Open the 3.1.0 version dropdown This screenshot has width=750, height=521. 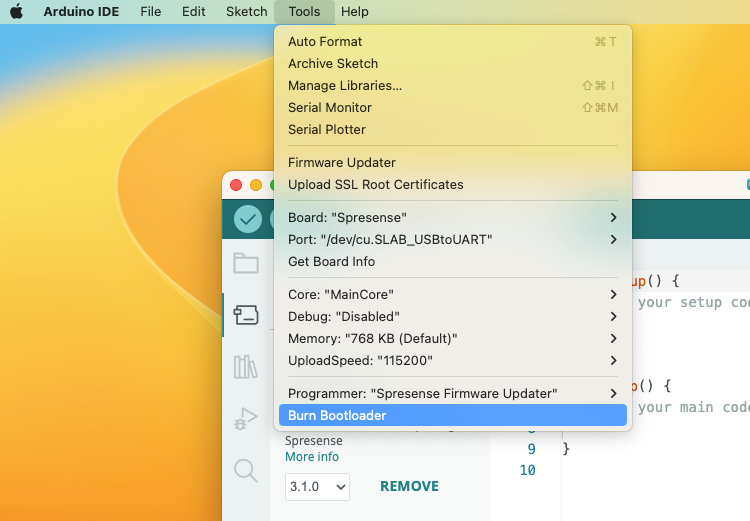(x=317, y=487)
